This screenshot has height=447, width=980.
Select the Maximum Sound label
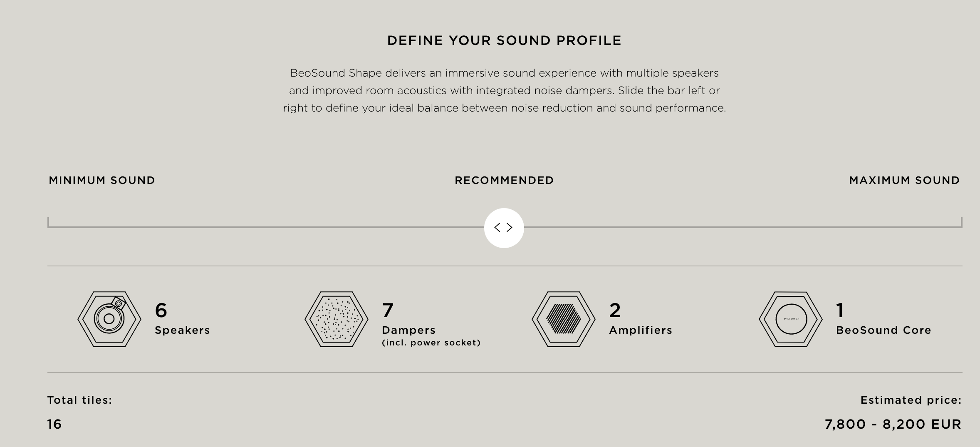pos(904,180)
